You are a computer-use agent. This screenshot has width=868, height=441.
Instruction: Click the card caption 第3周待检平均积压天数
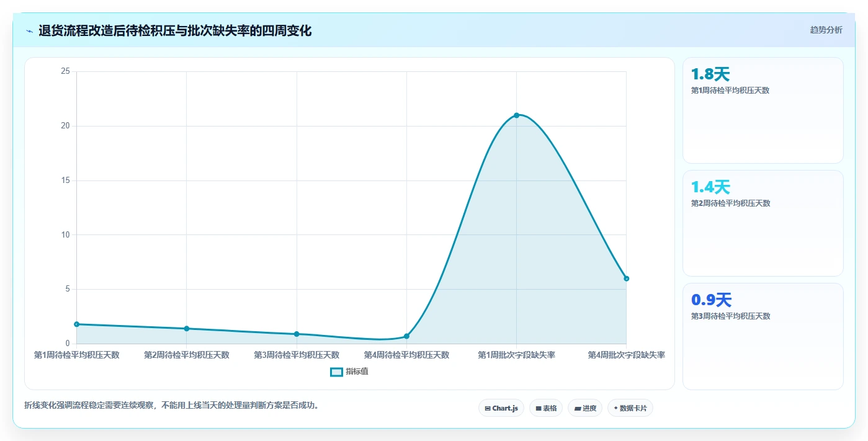click(x=730, y=316)
